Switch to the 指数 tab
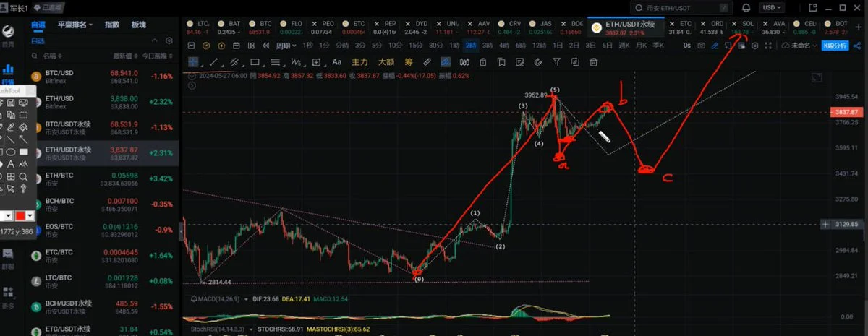 click(112, 25)
